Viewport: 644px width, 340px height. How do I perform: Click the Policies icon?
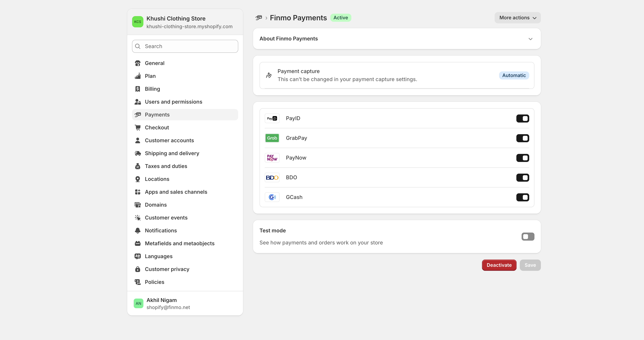[x=137, y=282]
